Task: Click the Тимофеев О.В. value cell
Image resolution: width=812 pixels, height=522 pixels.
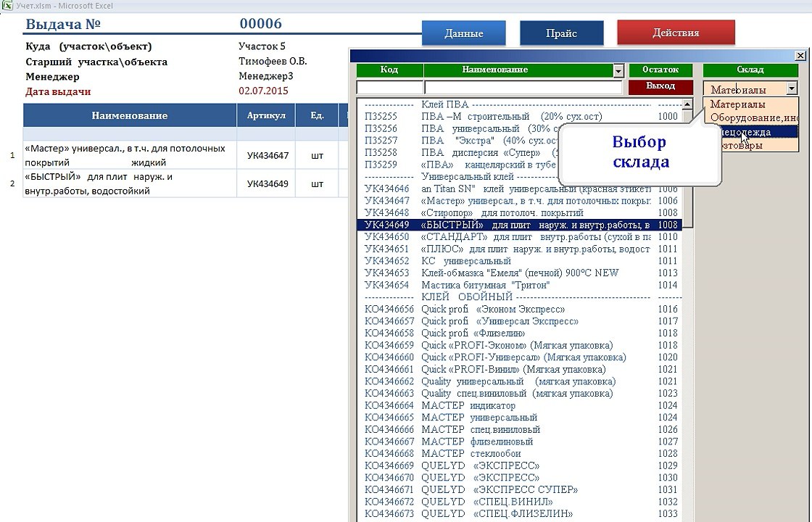Action: (x=273, y=61)
